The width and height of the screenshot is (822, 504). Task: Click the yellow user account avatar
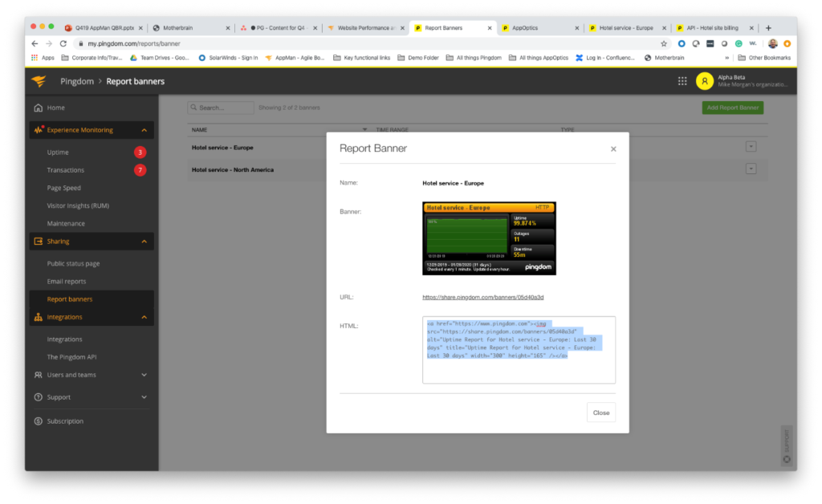705,81
